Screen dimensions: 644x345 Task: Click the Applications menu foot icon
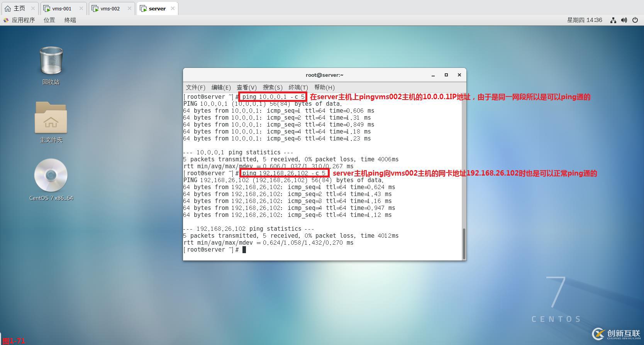(x=6, y=20)
